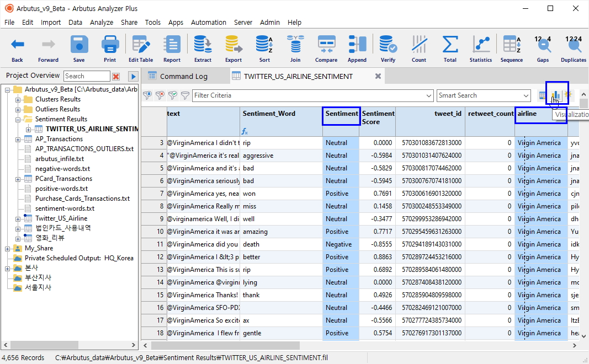
Task: Click the Sentiment Score column header
Action: click(378, 121)
